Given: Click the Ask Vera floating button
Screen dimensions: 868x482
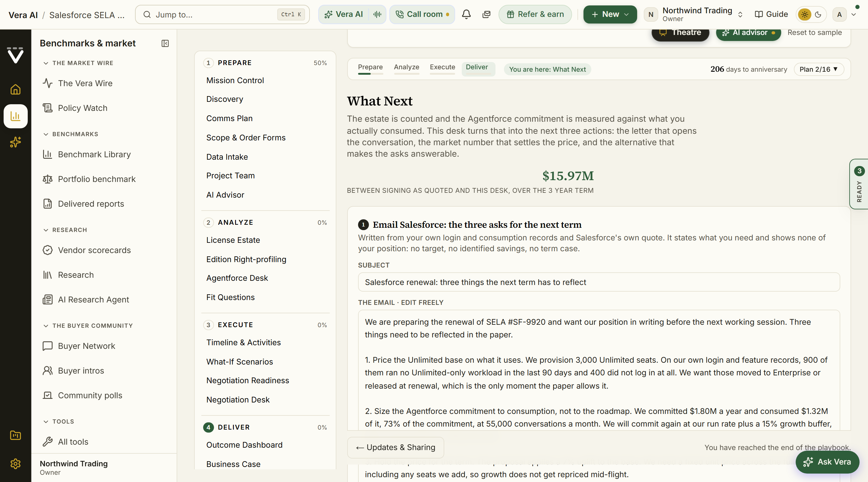Looking at the screenshot, I should 827,462.
